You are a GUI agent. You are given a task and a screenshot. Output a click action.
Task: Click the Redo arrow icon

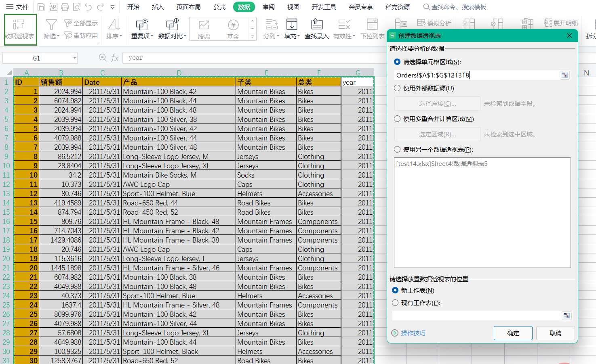click(101, 7)
